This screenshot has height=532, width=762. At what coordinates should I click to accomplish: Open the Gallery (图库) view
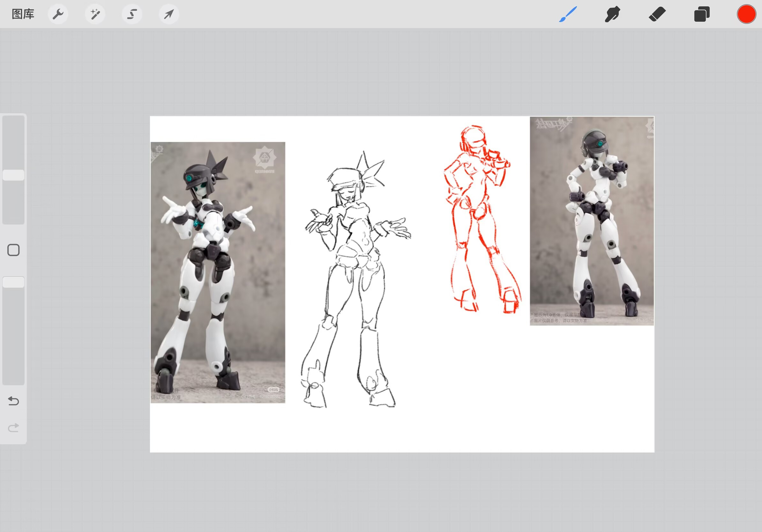[23, 14]
